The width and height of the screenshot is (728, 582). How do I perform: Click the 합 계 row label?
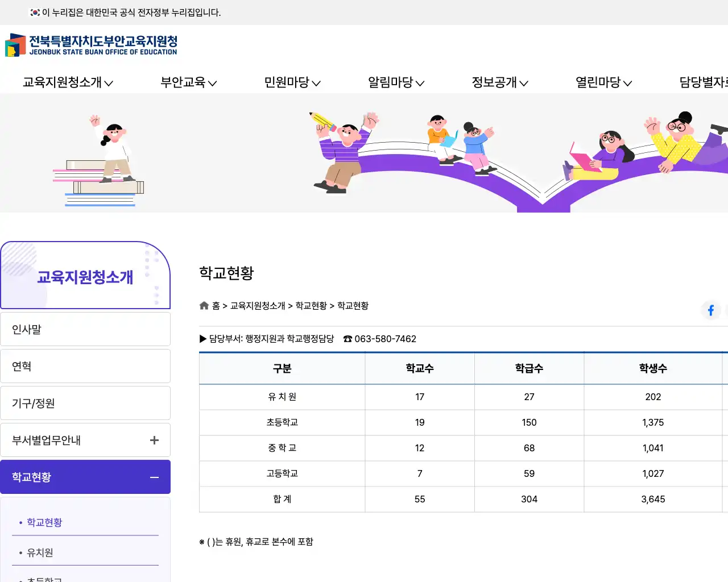click(x=282, y=499)
